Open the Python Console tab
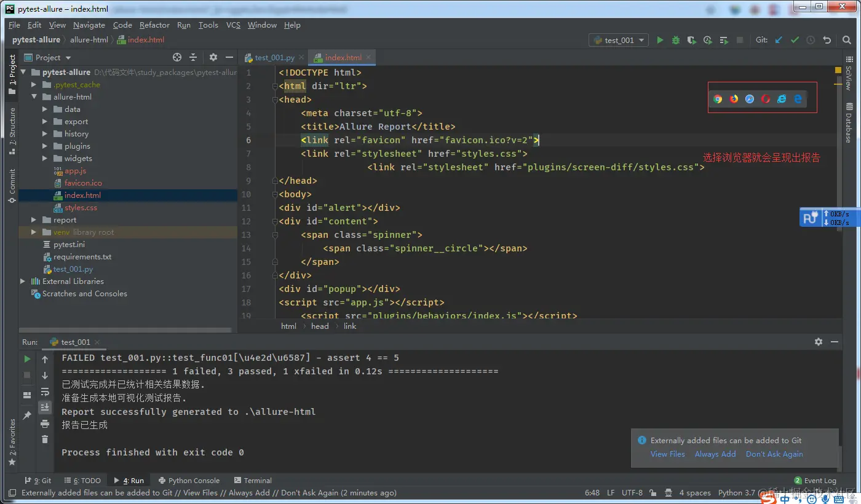Viewport: 861px width, 504px height. coord(189,481)
